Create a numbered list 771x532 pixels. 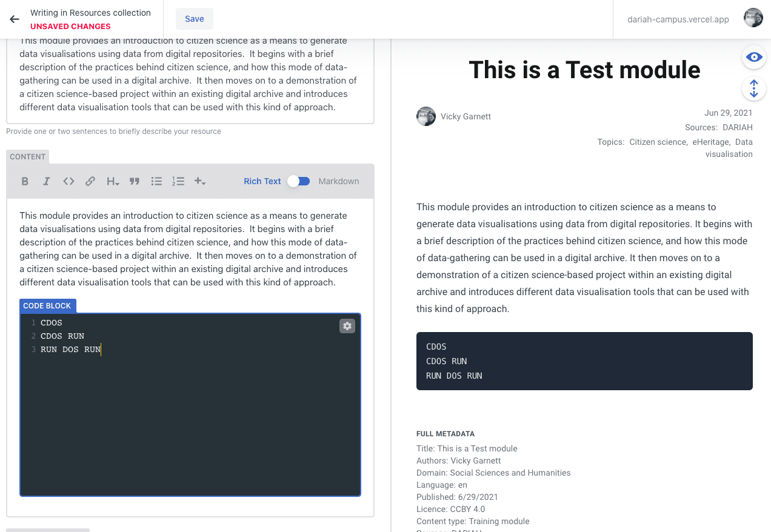point(178,181)
